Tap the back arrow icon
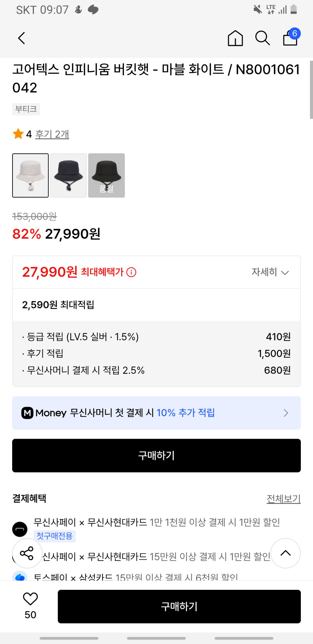 click(22, 38)
